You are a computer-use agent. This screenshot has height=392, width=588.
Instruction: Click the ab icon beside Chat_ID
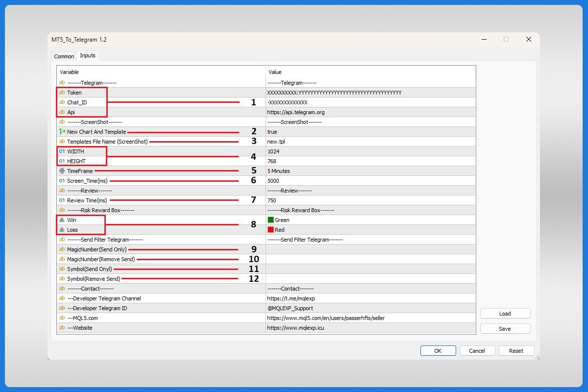[62, 102]
